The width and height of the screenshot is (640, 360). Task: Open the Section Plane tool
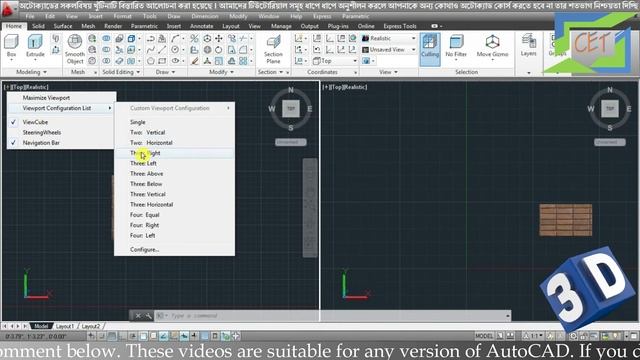pyautogui.click(x=273, y=49)
